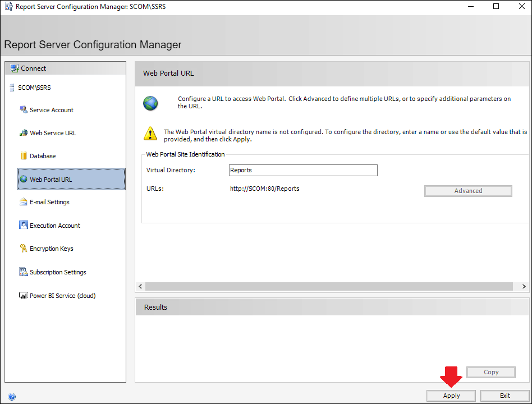Click the Encryption Keys icon
The image size is (532, 404).
pyautogui.click(x=24, y=249)
